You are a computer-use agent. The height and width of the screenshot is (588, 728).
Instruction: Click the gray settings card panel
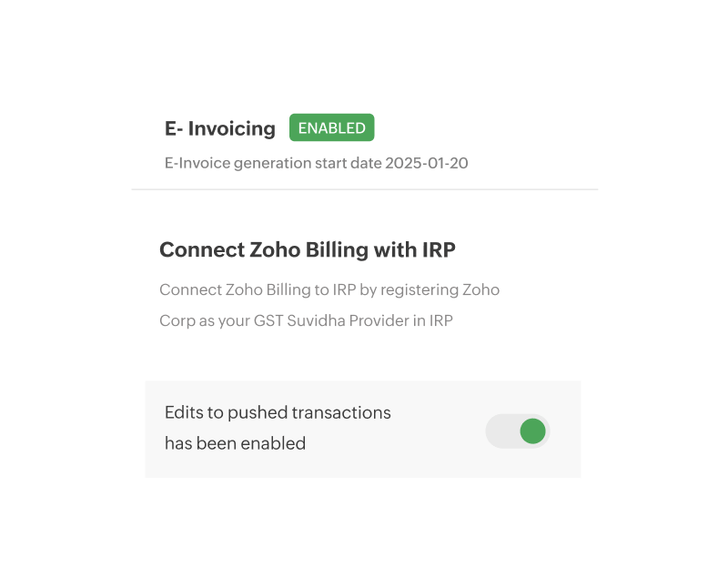(x=364, y=429)
